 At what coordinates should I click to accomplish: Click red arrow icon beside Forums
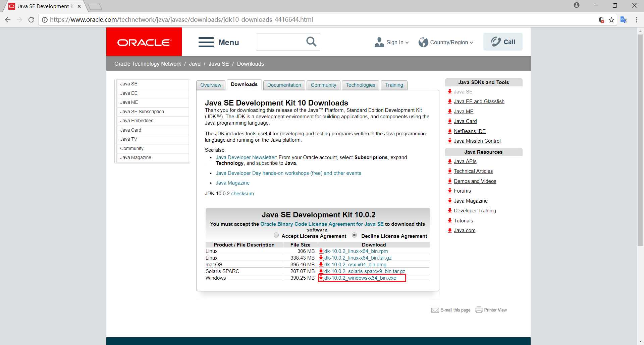450,191
